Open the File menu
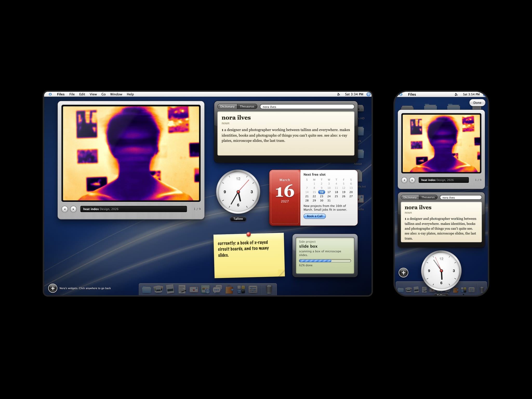 (x=72, y=94)
